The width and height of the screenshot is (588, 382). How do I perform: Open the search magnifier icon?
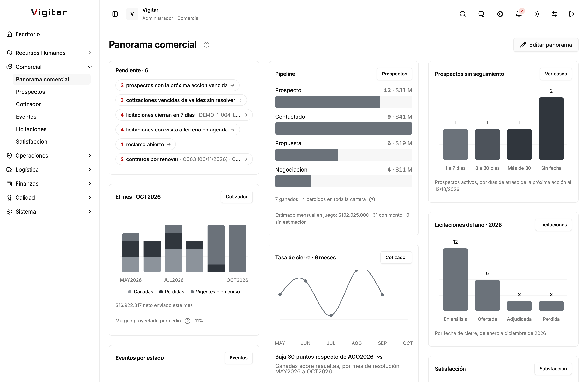(x=463, y=14)
